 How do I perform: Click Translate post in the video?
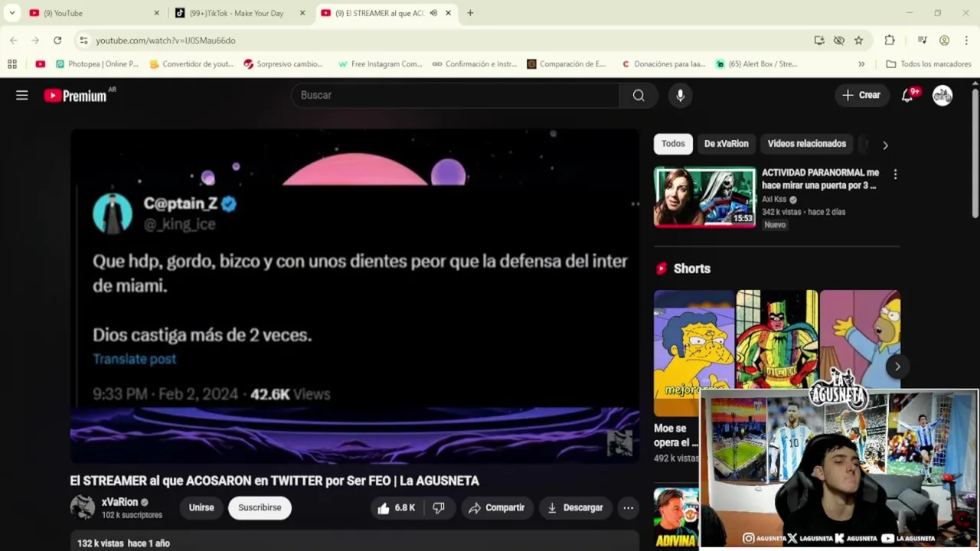coord(134,359)
